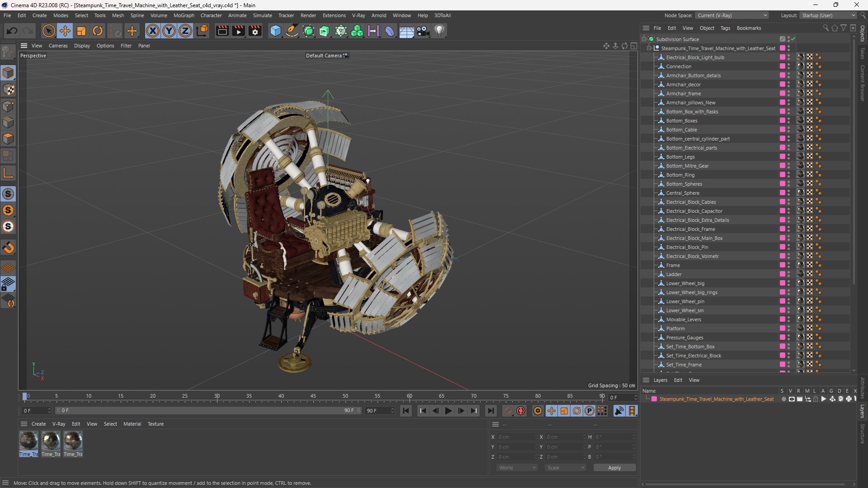Click the Apply button
The image size is (868, 488).
pyautogui.click(x=614, y=468)
